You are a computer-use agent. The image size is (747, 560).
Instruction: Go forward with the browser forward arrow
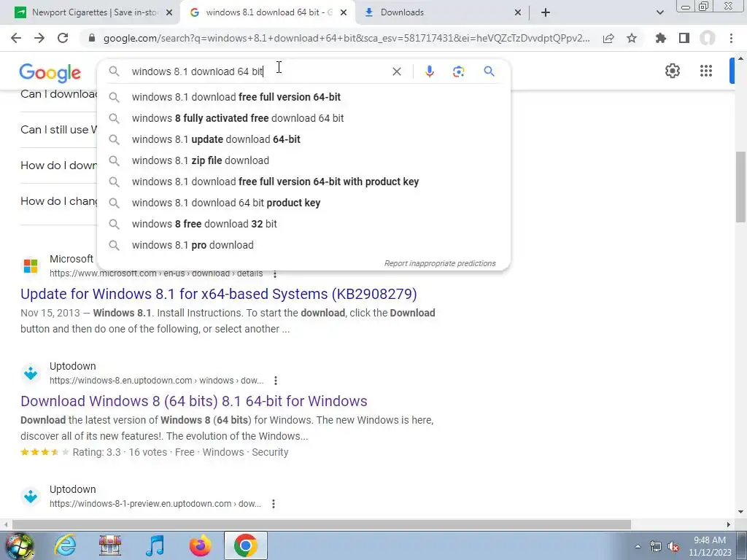coord(39,38)
